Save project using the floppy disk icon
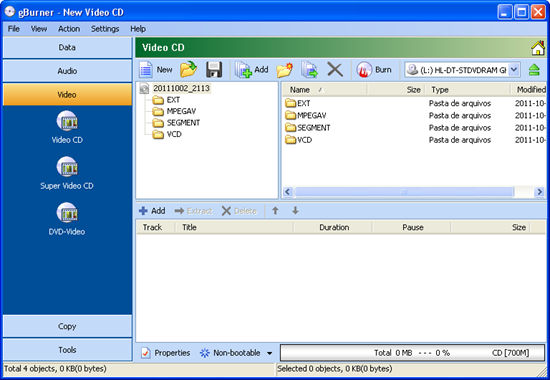The width and height of the screenshot is (550, 380). (x=214, y=69)
